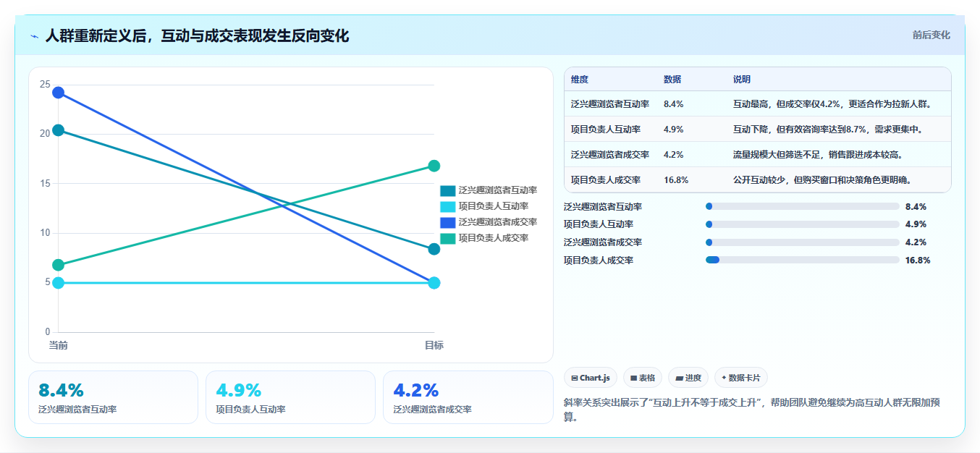Click star icon inside 数据卡片 tag

(x=724, y=378)
